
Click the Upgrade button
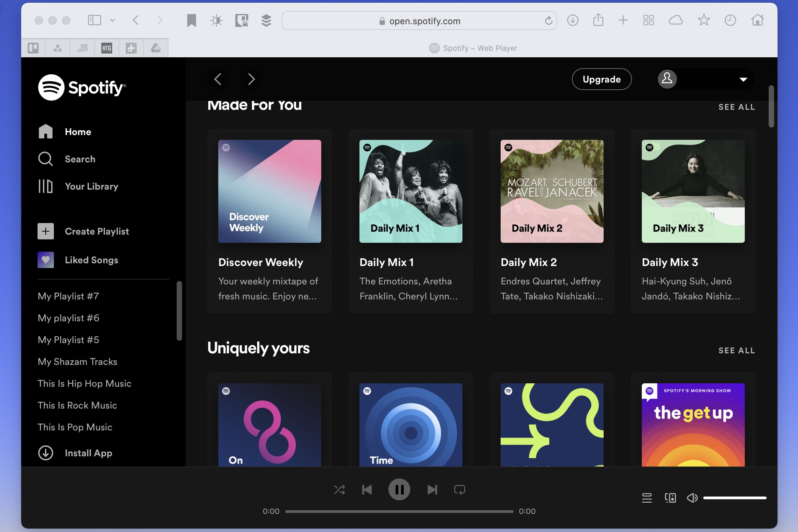(x=602, y=79)
